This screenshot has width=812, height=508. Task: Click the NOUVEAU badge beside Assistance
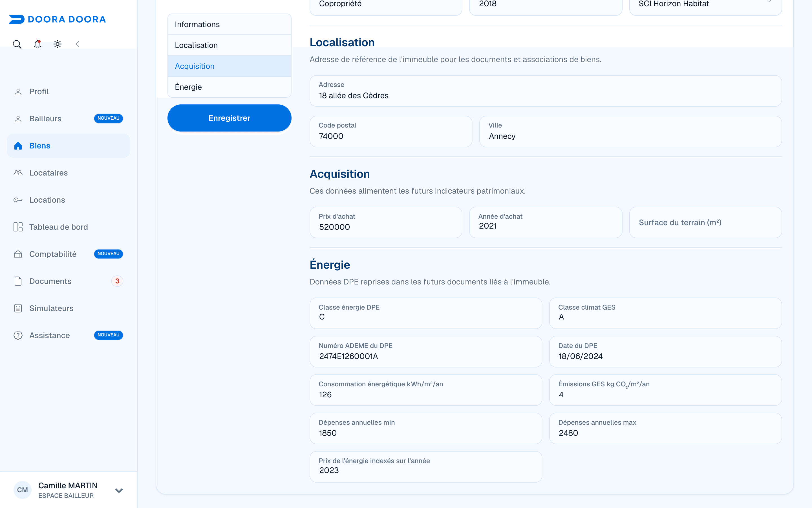point(108,335)
